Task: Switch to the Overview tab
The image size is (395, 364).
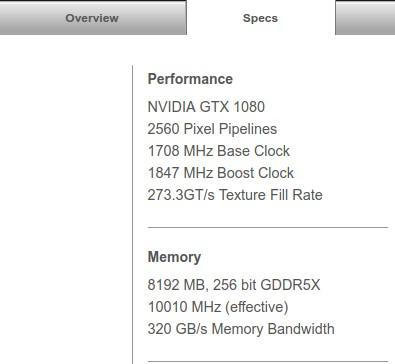Action: pos(93,17)
